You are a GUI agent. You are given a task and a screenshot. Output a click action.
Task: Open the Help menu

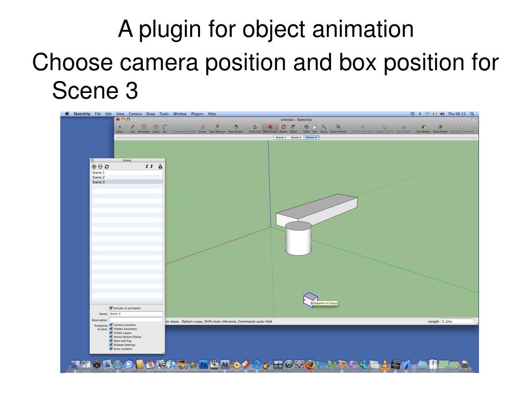(x=212, y=114)
